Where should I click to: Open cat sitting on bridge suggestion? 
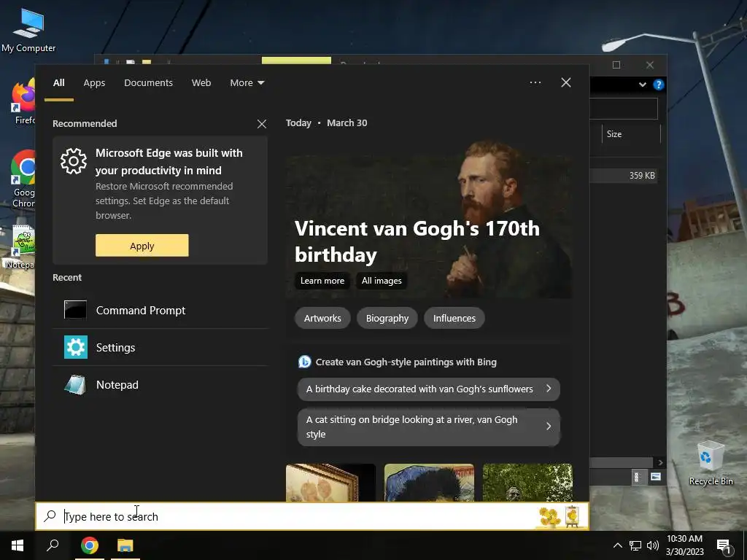(x=429, y=427)
